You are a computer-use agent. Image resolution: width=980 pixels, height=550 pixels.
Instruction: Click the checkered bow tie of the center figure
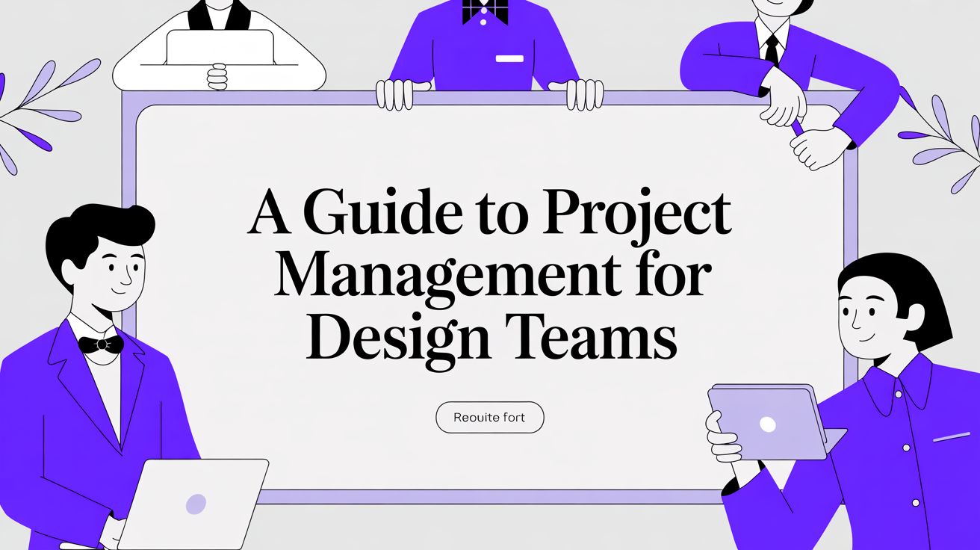tap(484, 11)
